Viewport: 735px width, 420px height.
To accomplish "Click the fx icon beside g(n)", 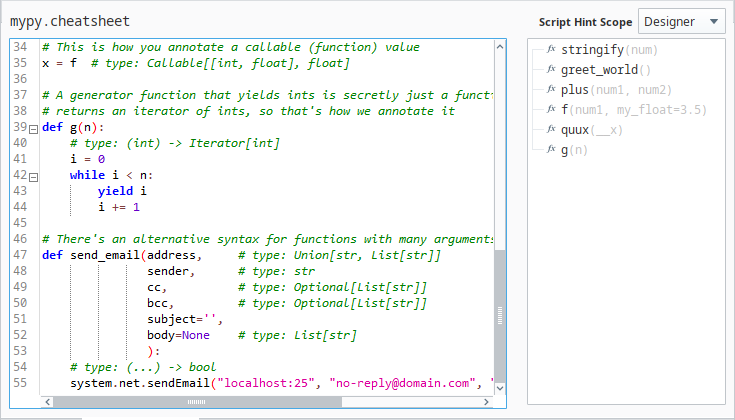I will click(x=551, y=149).
